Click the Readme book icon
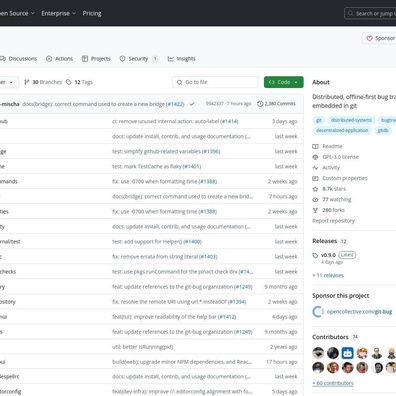The height and width of the screenshot is (396, 396). coord(315,146)
